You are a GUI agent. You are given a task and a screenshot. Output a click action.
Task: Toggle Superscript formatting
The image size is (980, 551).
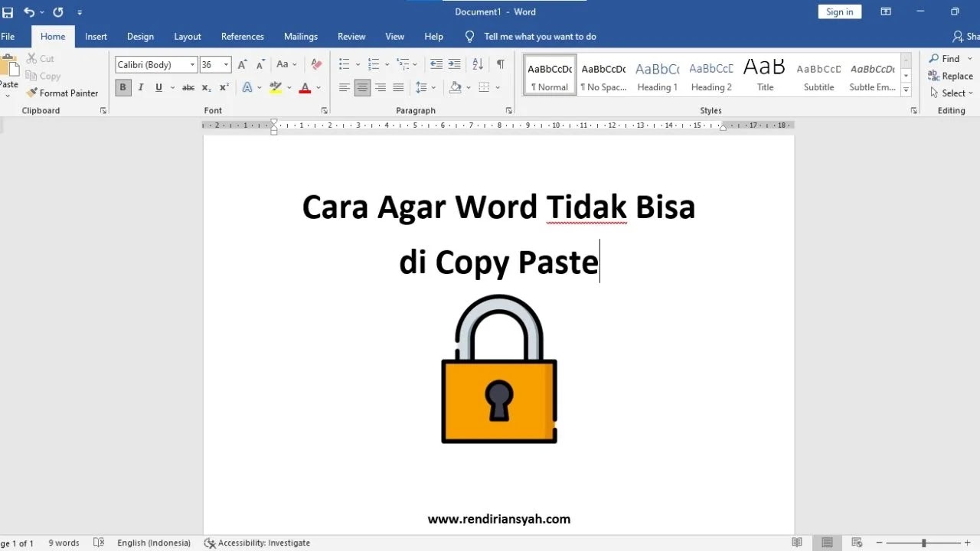pyautogui.click(x=224, y=87)
